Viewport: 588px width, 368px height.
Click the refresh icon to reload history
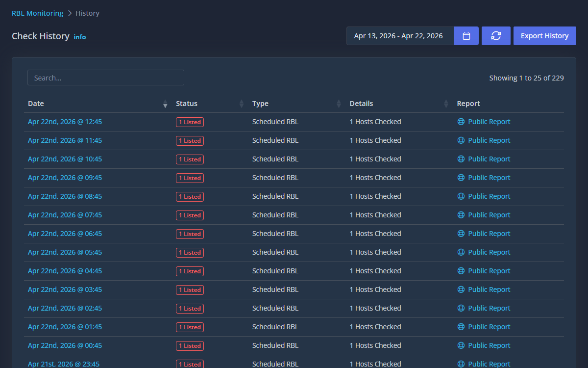[496, 35]
